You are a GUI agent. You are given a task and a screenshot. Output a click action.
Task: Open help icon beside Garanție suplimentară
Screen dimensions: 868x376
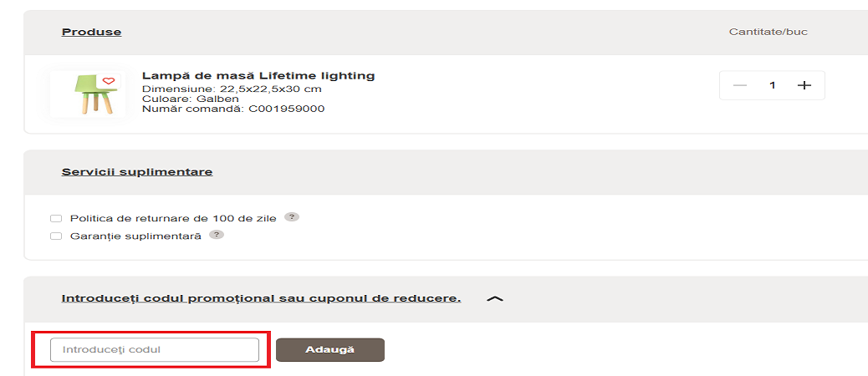[x=216, y=235]
